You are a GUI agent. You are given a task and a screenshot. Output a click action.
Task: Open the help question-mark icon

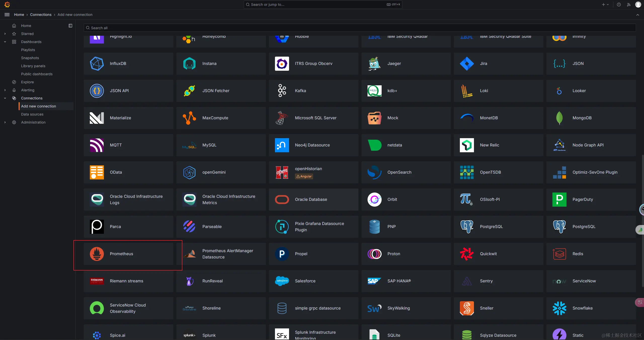point(619,5)
